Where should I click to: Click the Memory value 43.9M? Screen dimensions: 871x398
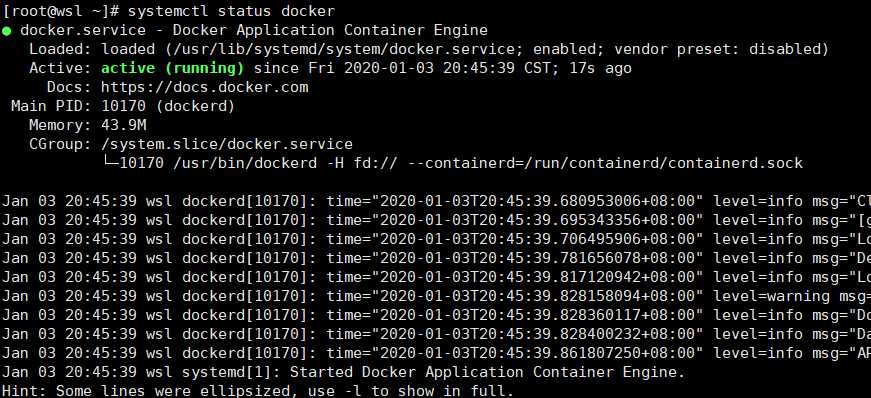pyautogui.click(x=123, y=125)
